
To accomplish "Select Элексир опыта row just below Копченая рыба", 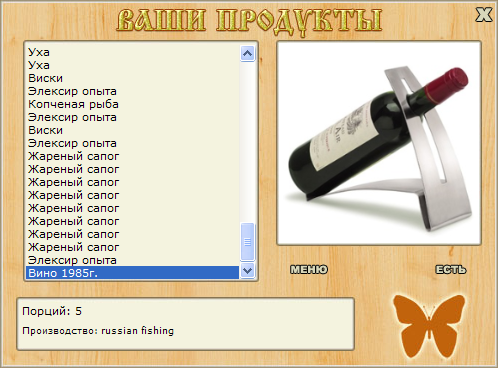I will [x=132, y=117].
